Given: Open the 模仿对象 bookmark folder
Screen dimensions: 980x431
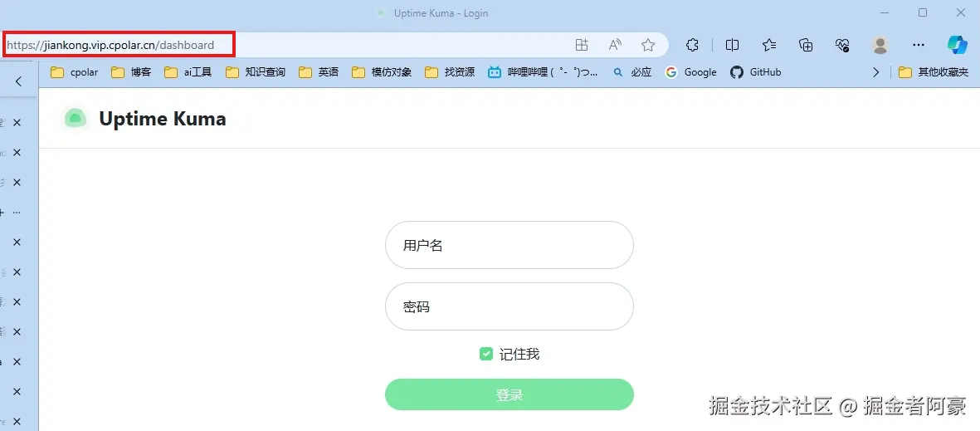Looking at the screenshot, I should pos(382,72).
